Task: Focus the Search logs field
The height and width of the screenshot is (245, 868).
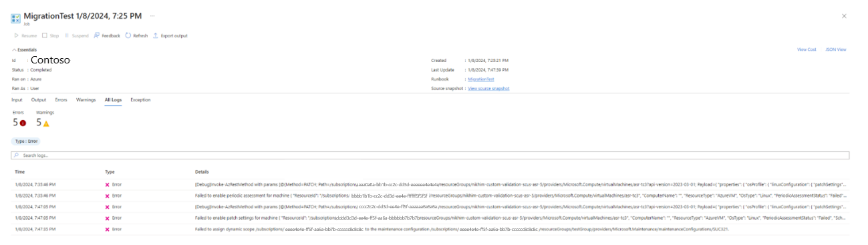Action: tap(430, 156)
